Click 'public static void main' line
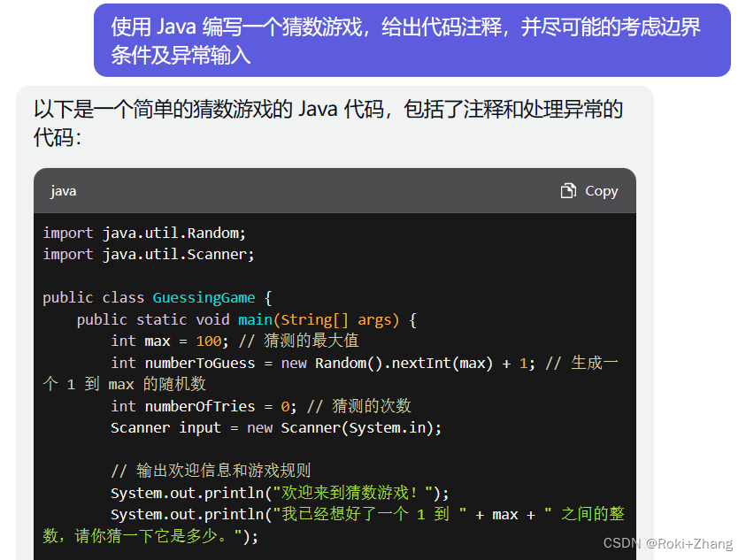The image size is (746, 560). click(x=246, y=319)
